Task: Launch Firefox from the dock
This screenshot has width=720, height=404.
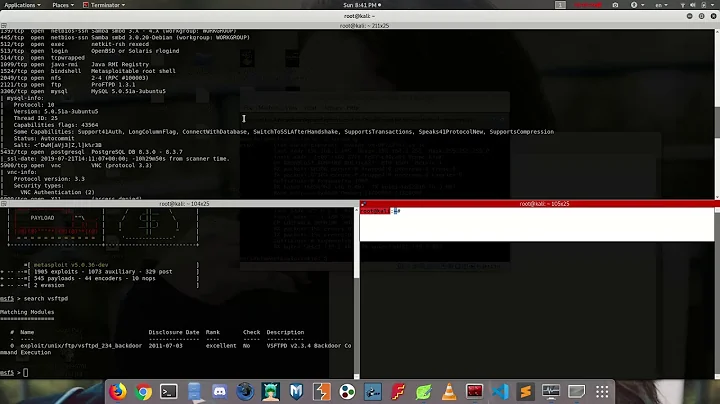Action: click(x=118, y=392)
